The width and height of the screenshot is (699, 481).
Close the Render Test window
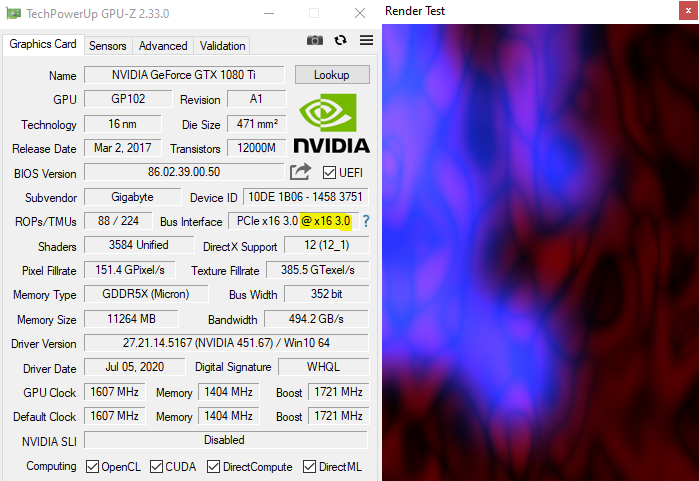pyautogui.click(x=688, y=11)
